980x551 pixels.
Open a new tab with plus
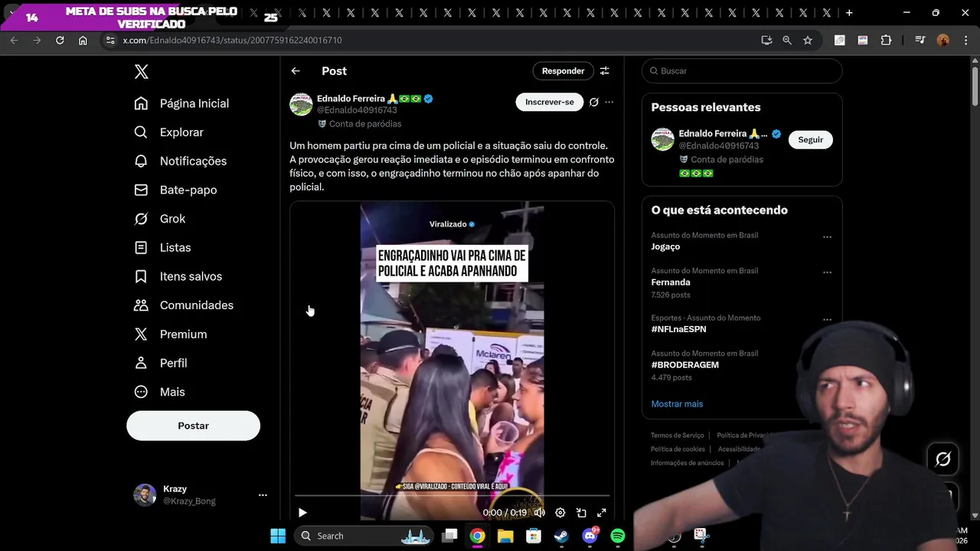[849, 13]
